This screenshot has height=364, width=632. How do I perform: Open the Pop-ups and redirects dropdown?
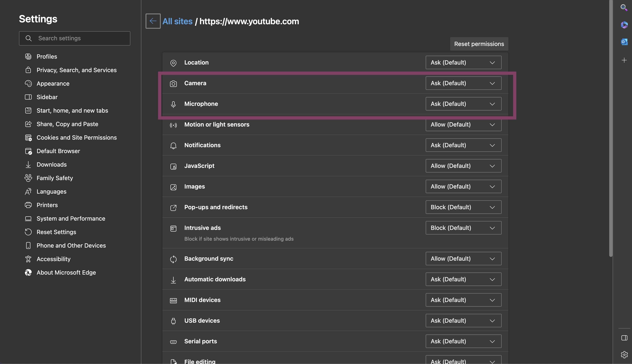[x=463, y=207]
